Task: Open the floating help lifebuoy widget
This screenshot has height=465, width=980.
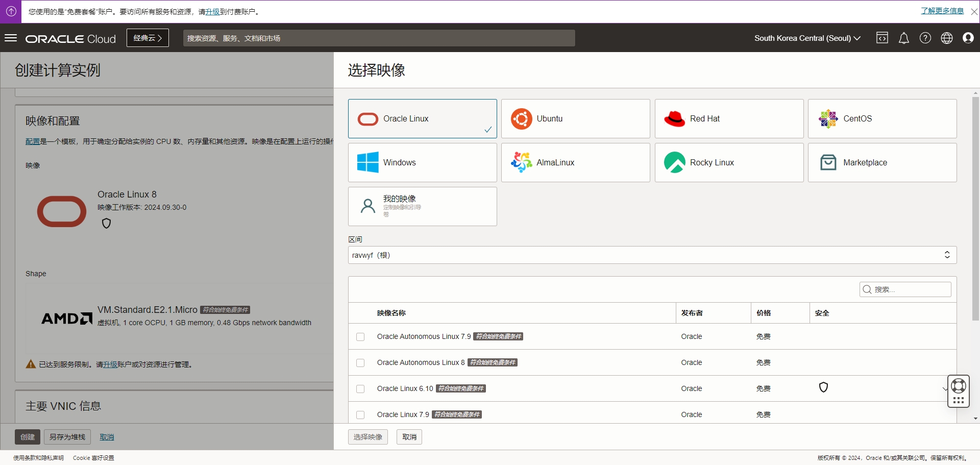Action: [959, 391]
